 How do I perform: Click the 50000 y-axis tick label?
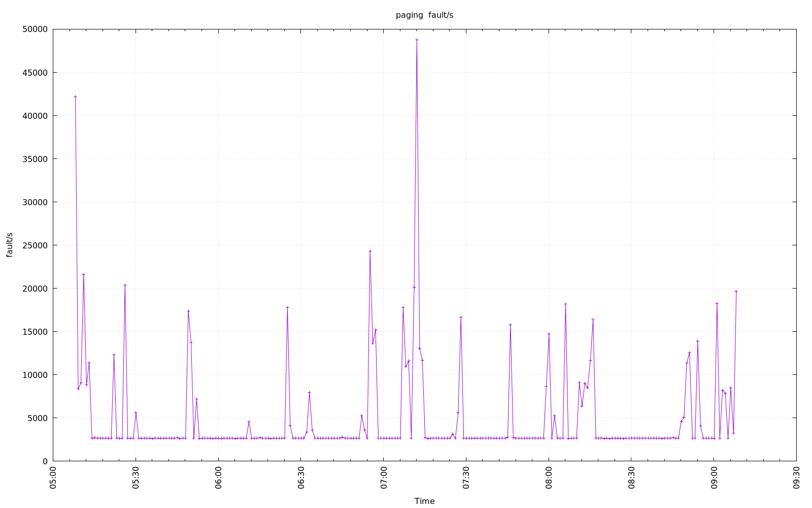pyautogui.click(x=35, y=29)
